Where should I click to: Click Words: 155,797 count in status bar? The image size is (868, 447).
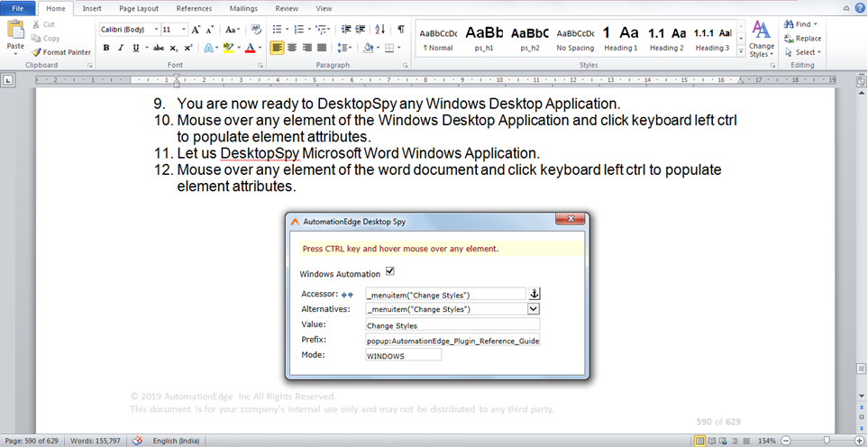[96, 441]
